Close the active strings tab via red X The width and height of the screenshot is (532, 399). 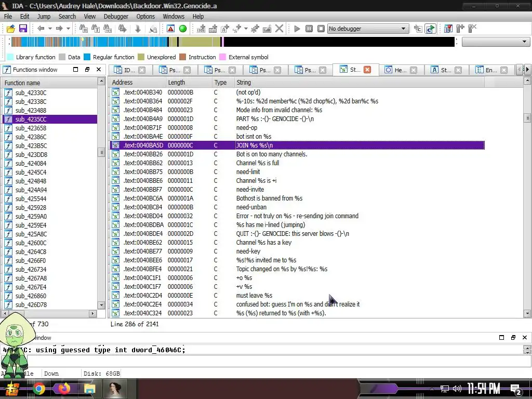(367, 70)
